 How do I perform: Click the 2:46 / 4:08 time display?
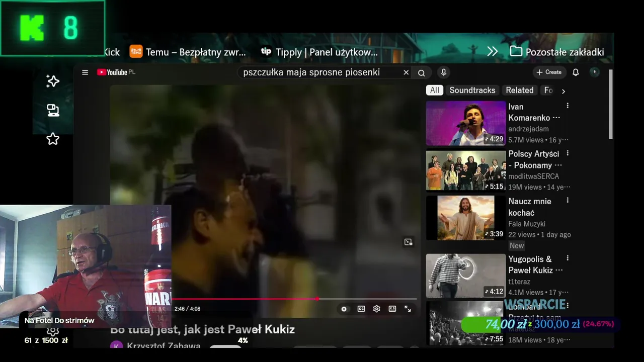pyautogui.click(x=187, y=309)
